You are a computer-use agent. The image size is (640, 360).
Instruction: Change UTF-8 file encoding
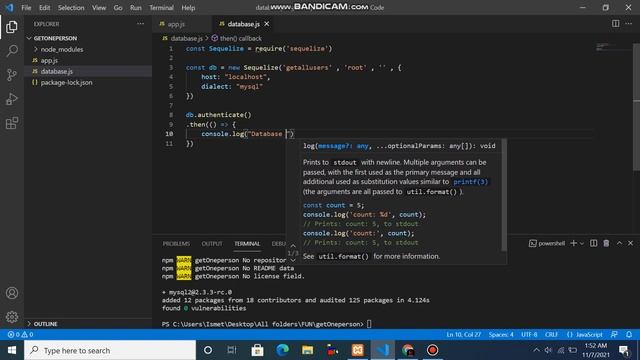[x=529, y=334]
